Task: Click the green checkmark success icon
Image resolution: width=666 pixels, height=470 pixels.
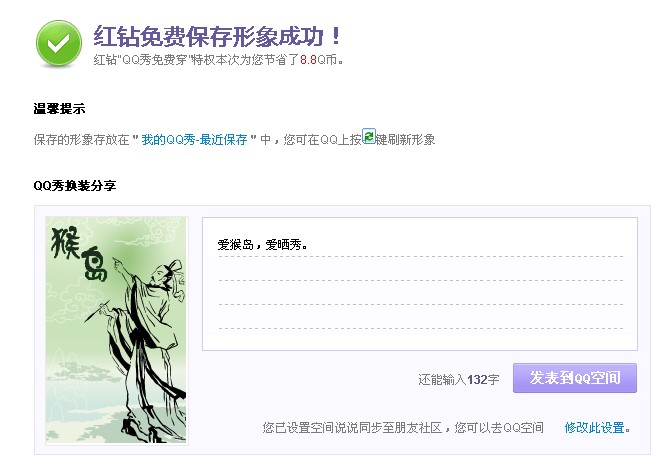Action: [59, 43]
